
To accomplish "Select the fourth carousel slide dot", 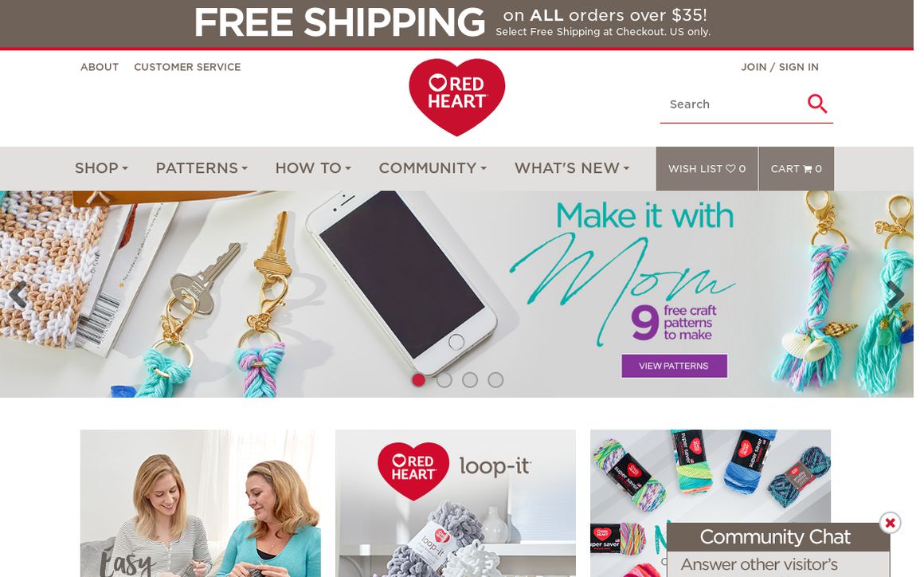I will [495, 380].
